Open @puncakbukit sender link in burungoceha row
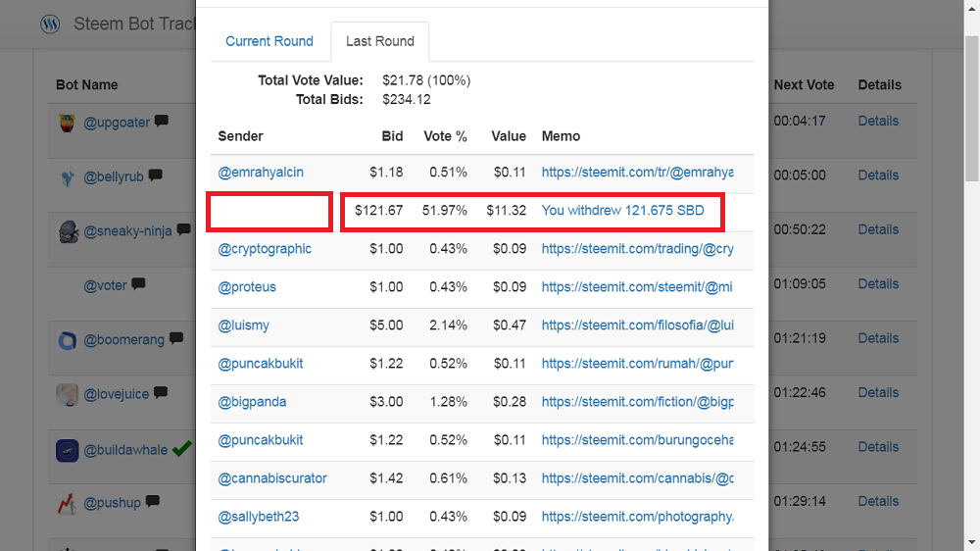Image resolution: width=980 pixels, height=551 pixels. click(x=260, y=439)
